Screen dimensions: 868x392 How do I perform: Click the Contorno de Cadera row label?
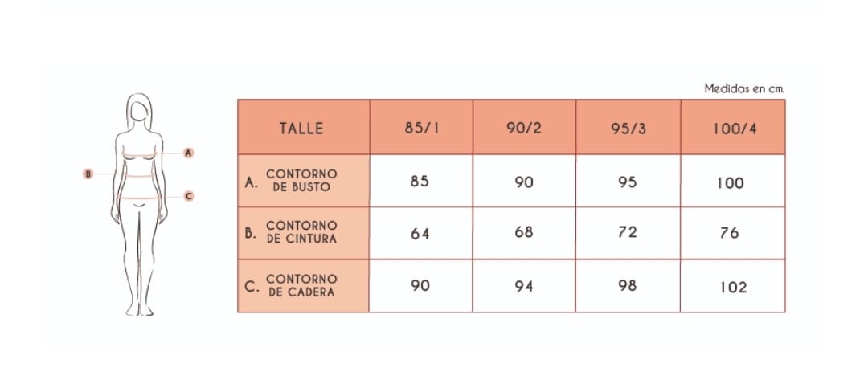[x=303, y=286]
